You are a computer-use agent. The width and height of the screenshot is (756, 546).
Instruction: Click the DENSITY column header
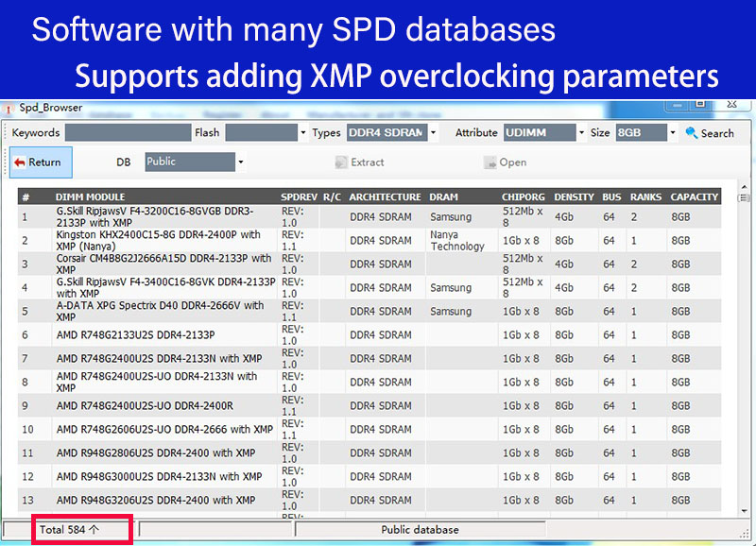574,196
